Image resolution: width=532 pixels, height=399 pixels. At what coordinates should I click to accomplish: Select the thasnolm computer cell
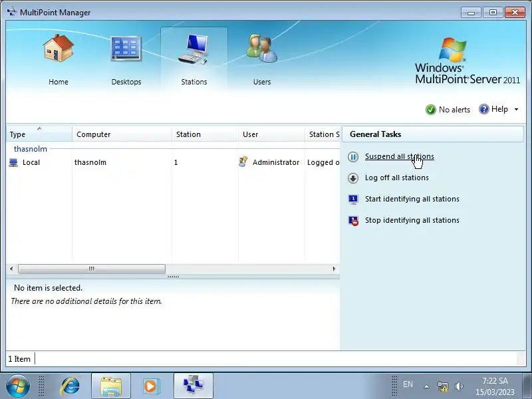[x=90, y=162]
